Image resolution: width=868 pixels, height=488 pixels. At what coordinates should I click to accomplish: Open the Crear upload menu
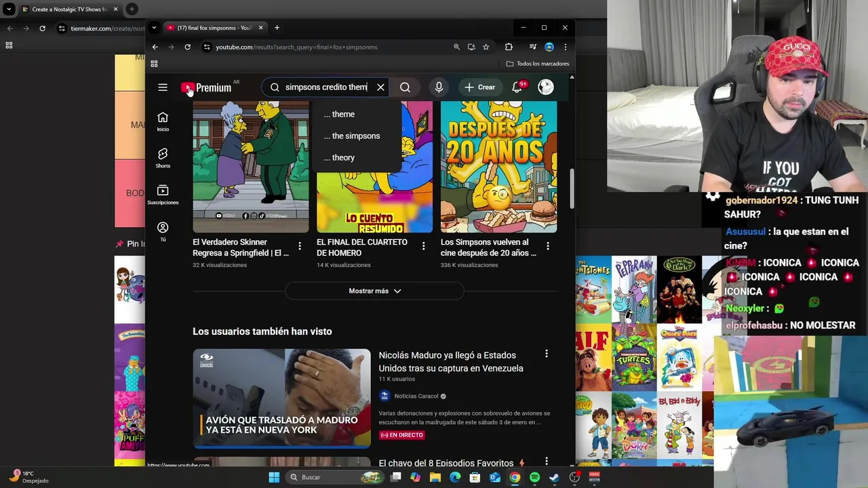(x=480, y=87)
